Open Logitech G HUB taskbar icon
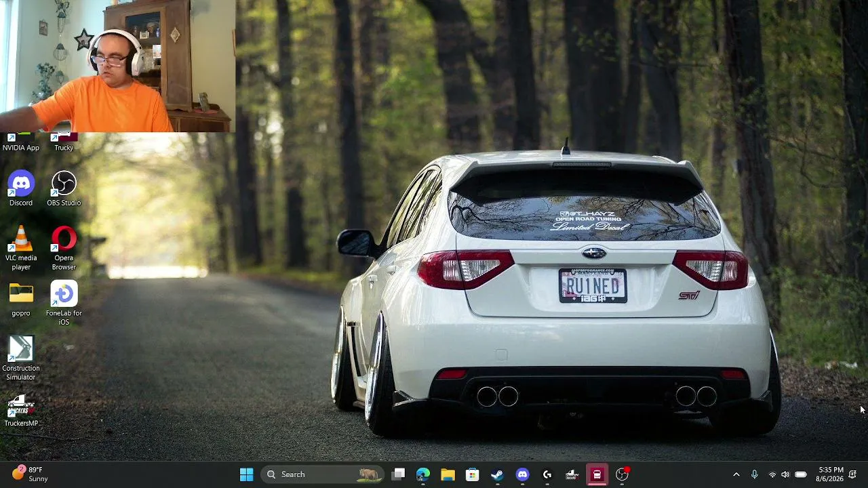868x488 pixels. click(547, 474)
